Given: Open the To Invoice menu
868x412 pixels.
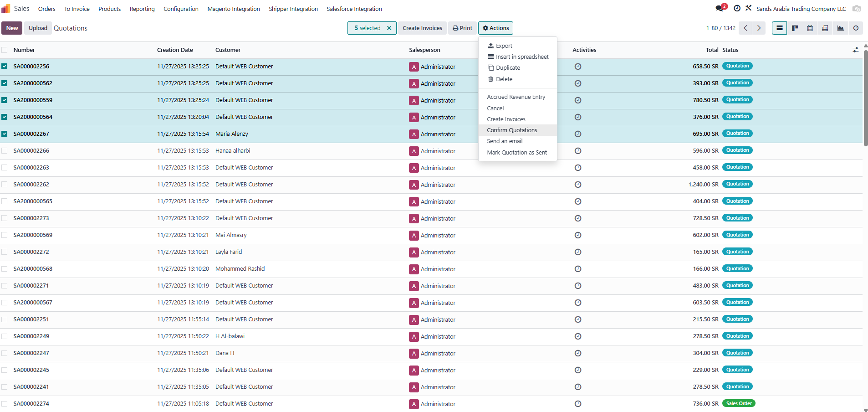Looking at the screenshot, I should click(x=77, y=9).
